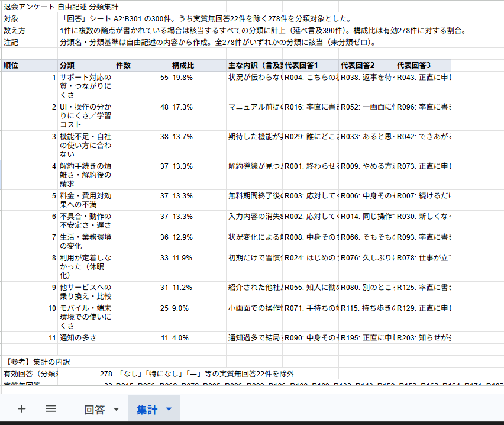Image resolution: width=504 pixels, height=425 pixels.
Task: Select the 件数 header cell
Action: point(142,65)
